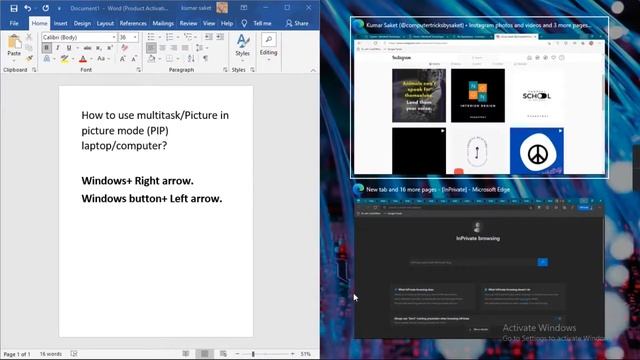Viewport: 640px width, 360px height.
Task: Switch to the Insert tab
Action: click(x=60, y=23)
